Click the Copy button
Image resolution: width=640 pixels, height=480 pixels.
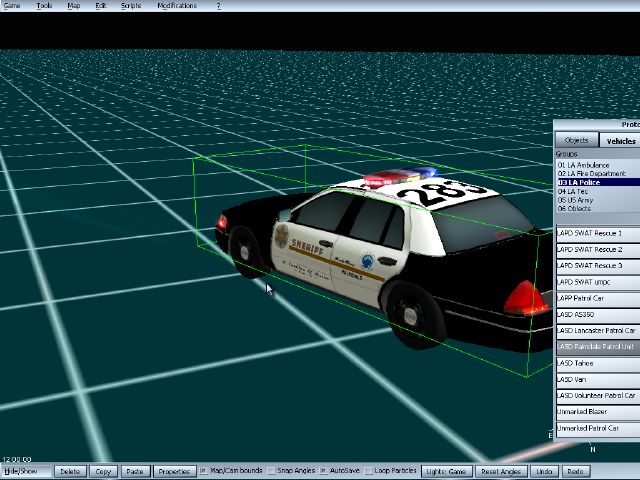103,471
